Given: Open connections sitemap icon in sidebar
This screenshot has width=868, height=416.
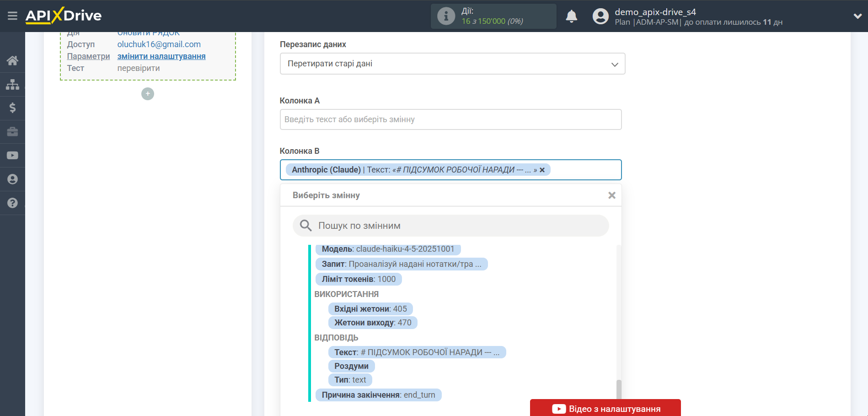Looking at the screenshot, I should click(x=12, y=84).
